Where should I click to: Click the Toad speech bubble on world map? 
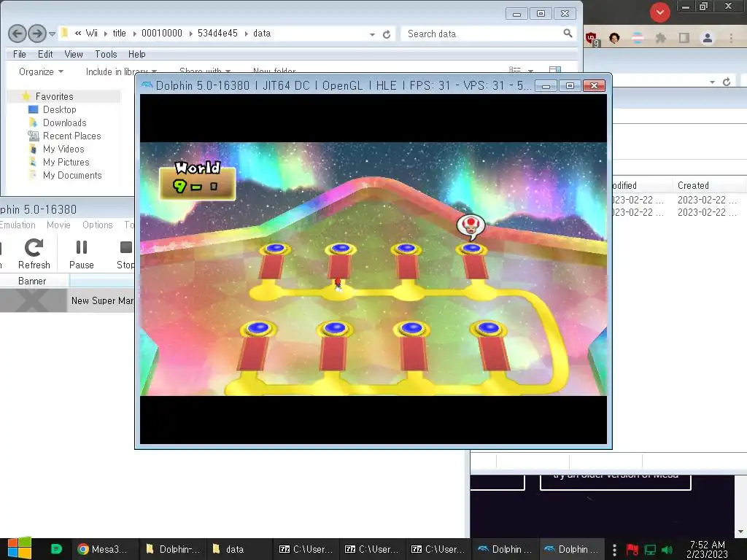(471, 227)
